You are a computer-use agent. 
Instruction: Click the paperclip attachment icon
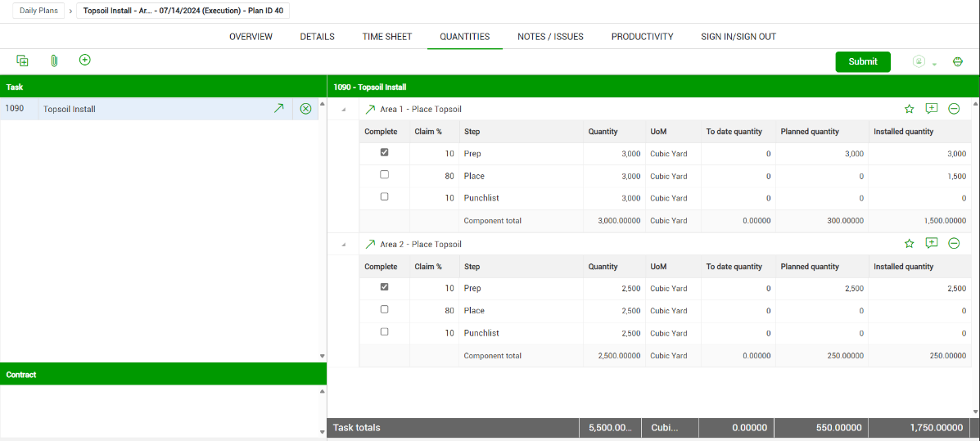click(54, 61)
